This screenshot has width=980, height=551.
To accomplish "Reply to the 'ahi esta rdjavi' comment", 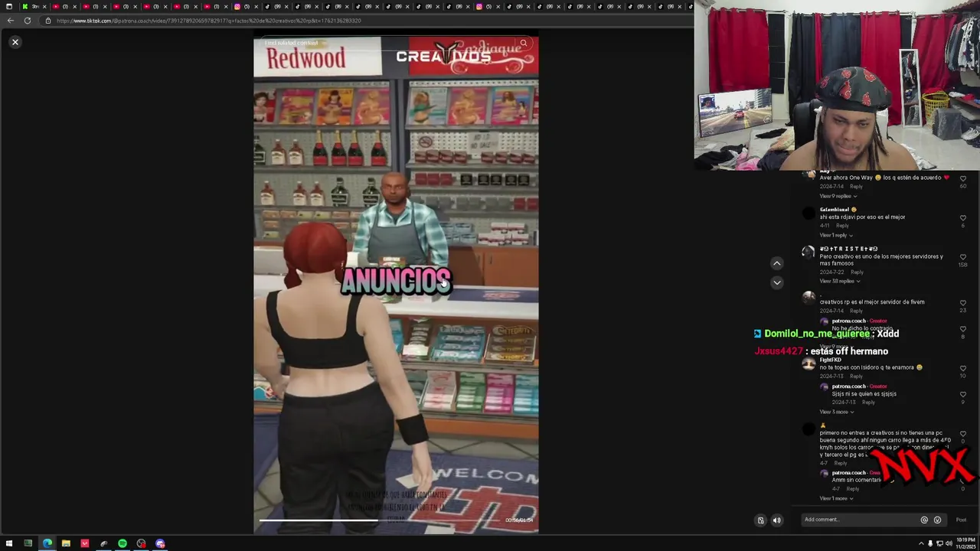I will (842, 226).
